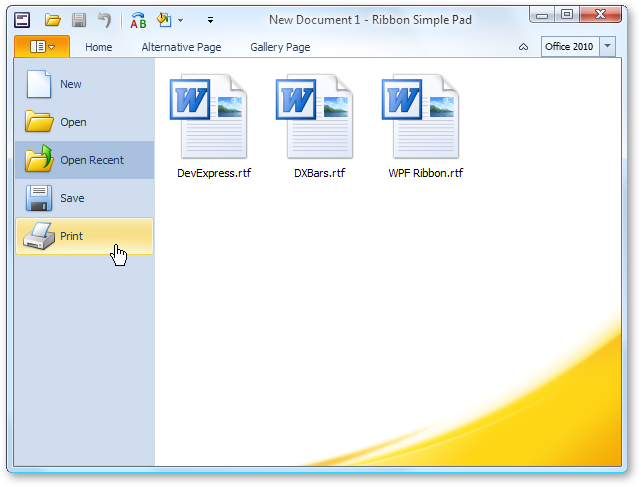Open the Office 2010 theme combo box
This screenshot has width=641, height=487.
coord(578,47)
